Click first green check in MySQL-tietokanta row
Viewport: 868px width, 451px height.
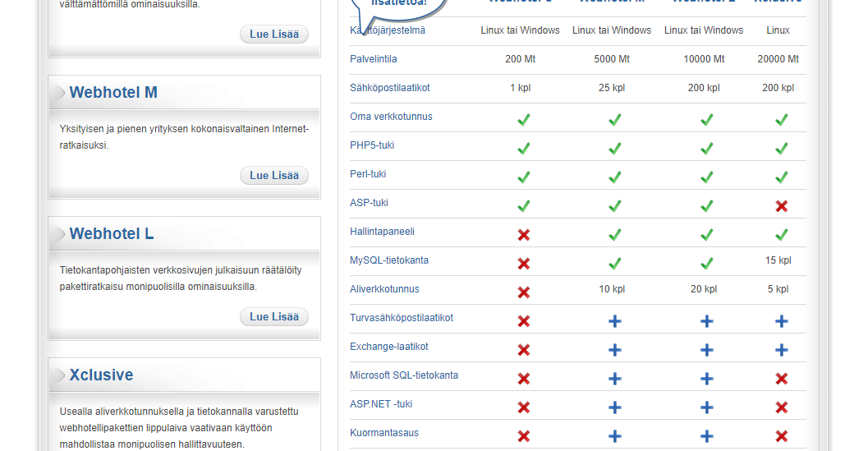coord(614,264)
